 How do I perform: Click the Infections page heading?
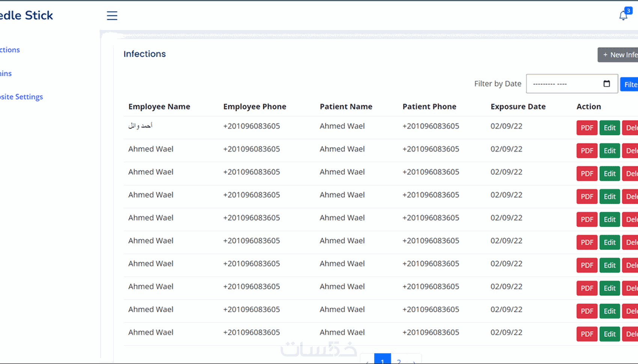pyautogui.click(x=144, y=54)
